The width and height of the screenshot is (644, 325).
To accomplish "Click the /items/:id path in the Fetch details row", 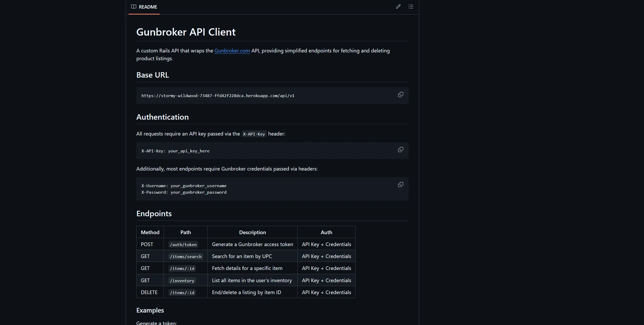I will (182, 268).
